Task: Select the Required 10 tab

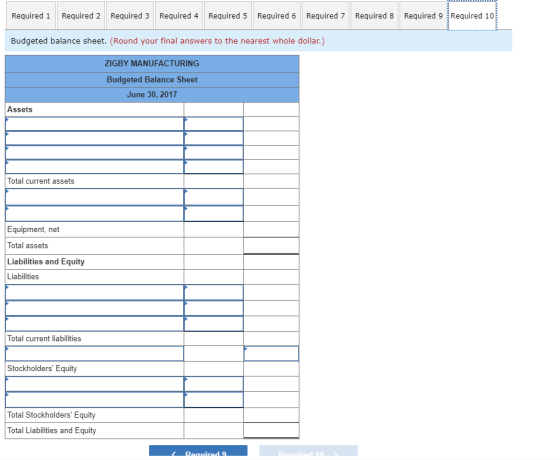Action: [472, 16]
